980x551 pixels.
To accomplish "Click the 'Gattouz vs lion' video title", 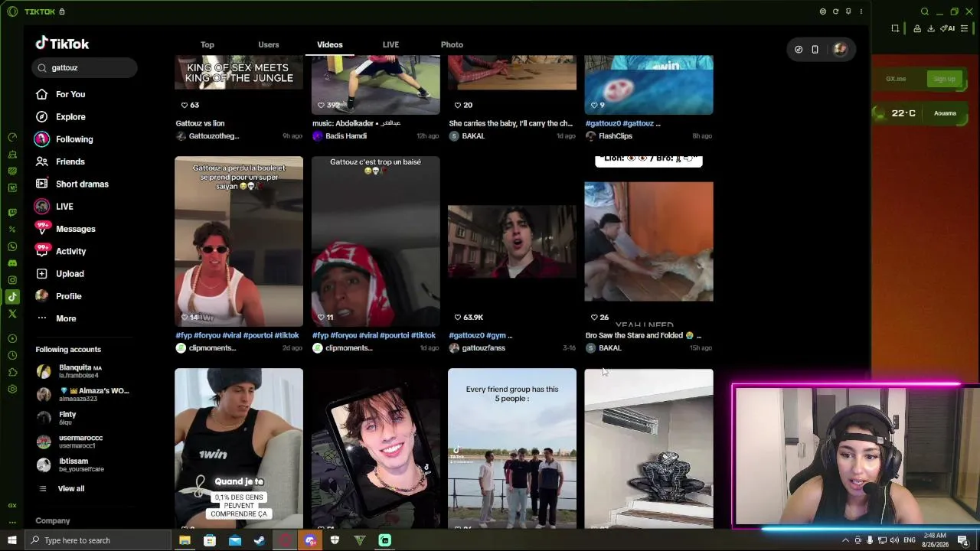I will [200, 123].
